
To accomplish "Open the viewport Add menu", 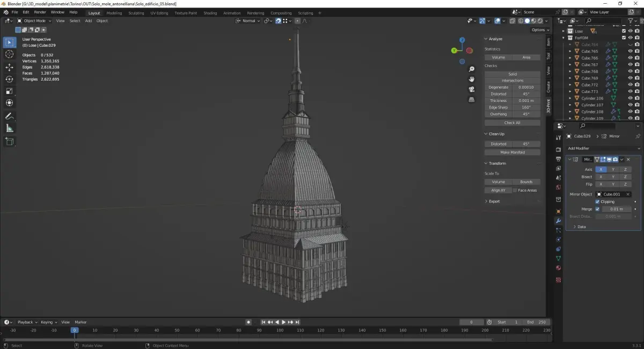I will click(88, 21).
